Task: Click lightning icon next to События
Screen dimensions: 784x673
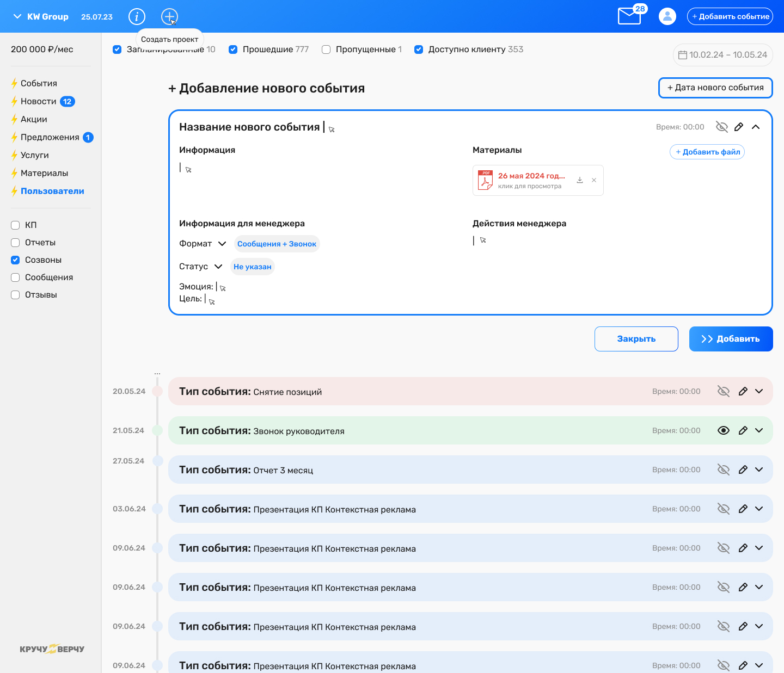Action: (14, 83)
